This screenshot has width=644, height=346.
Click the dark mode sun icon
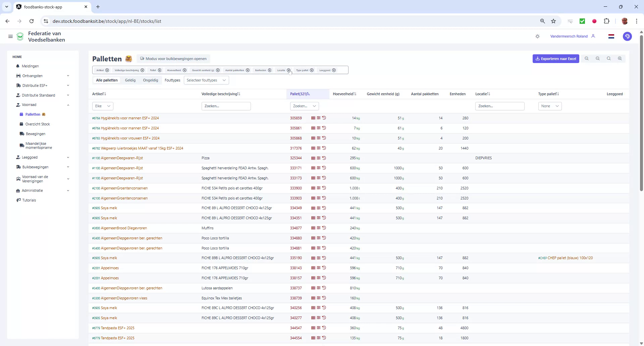[538, 36]
